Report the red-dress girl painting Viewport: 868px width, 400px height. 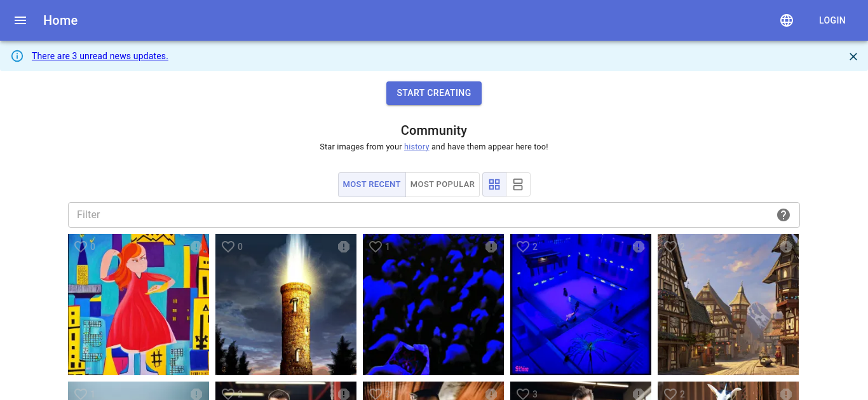pos(196,247)
